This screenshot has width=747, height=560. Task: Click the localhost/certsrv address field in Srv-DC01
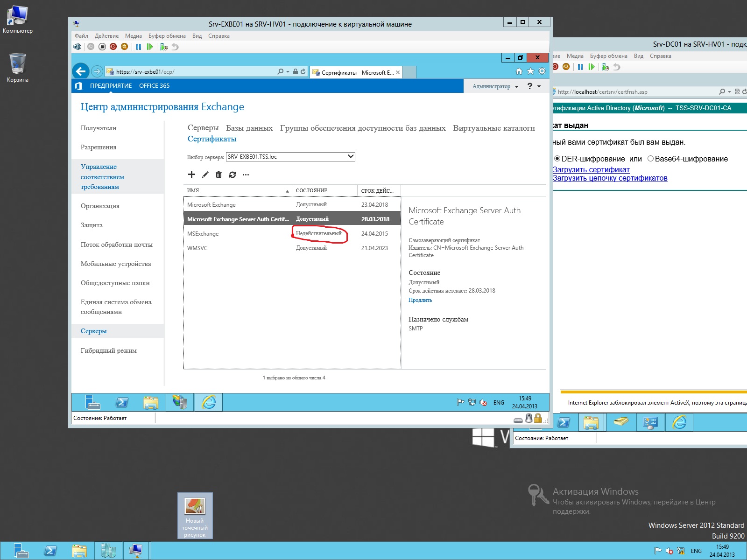[635, 92]
